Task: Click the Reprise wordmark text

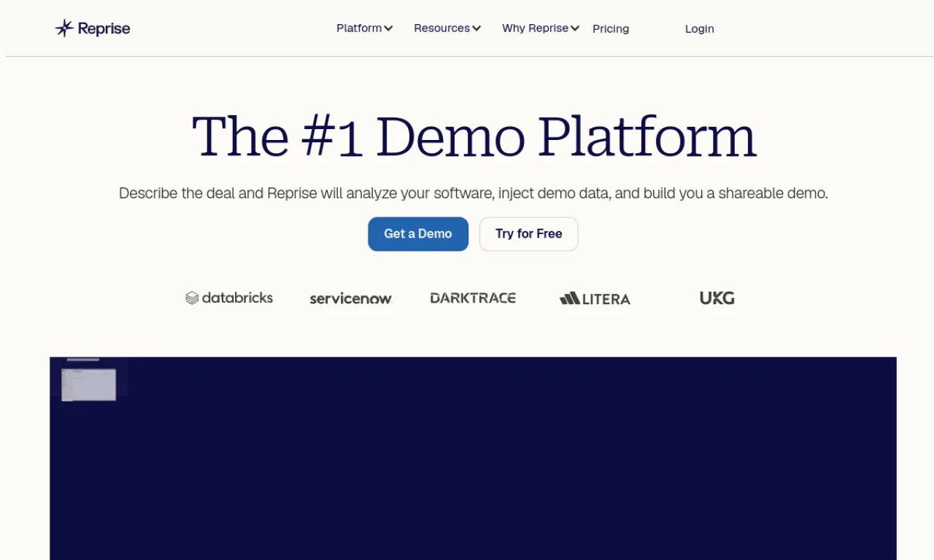Action: [x=104, y=28]
